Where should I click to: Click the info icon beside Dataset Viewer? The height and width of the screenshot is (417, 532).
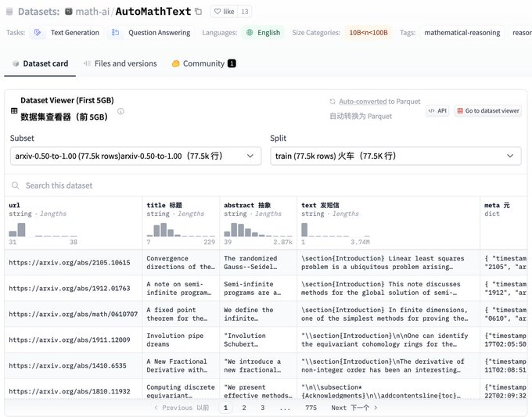point(120,111)
